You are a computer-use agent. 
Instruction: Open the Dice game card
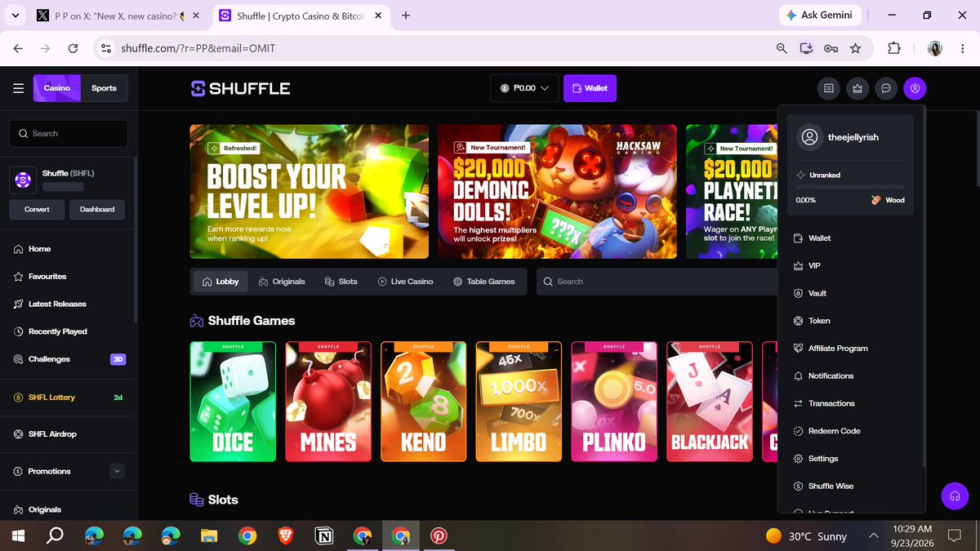coord(233,402)
